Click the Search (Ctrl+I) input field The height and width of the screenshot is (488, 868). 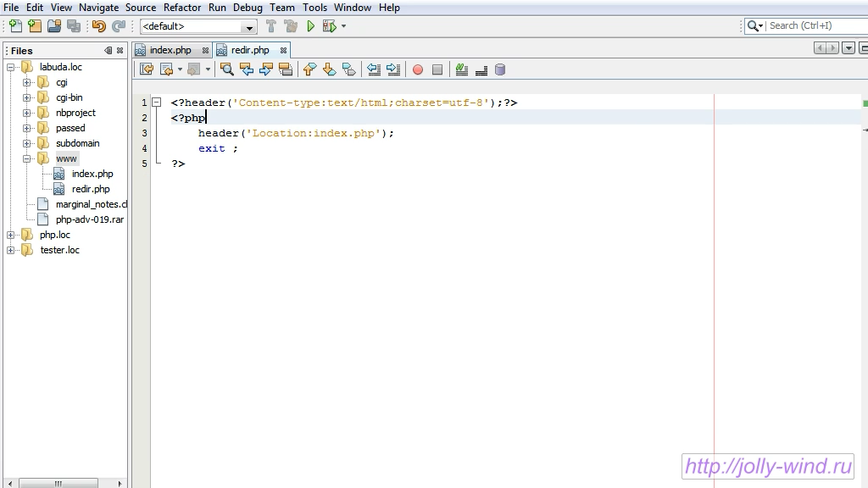coord(817,25)
